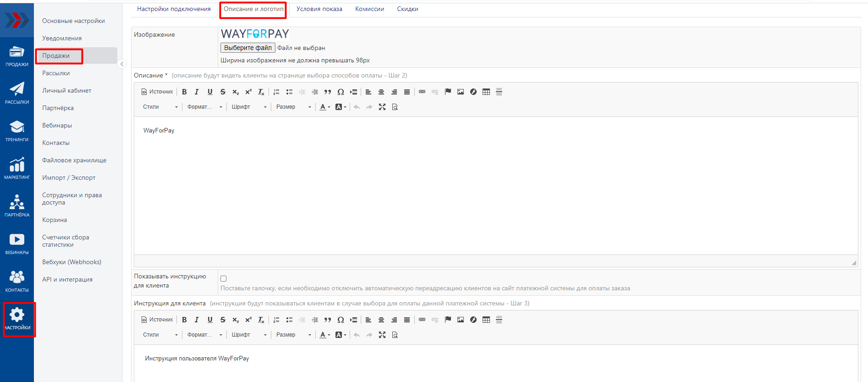The height and width of the screenshot is (382, 868).
Task: Open Стили dropdown in the Описание editor
Action: click(160, 107)
